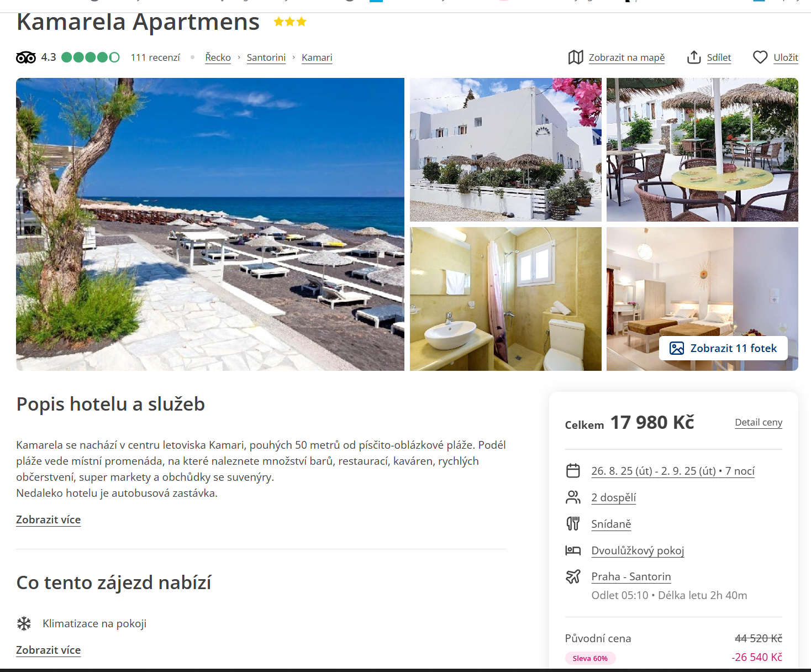Open the Řecko breadcrumb link
The width and height of the screenshot is (811, 672).
point(218,57)
